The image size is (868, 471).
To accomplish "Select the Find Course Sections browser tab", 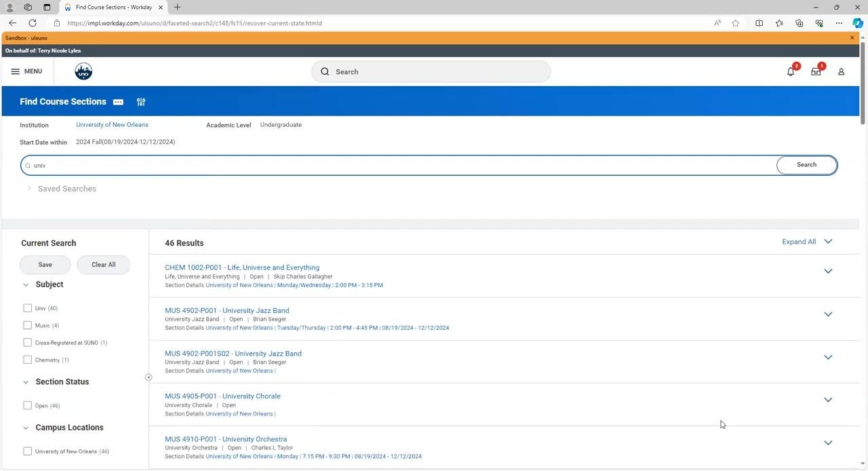I will (115, 7).
